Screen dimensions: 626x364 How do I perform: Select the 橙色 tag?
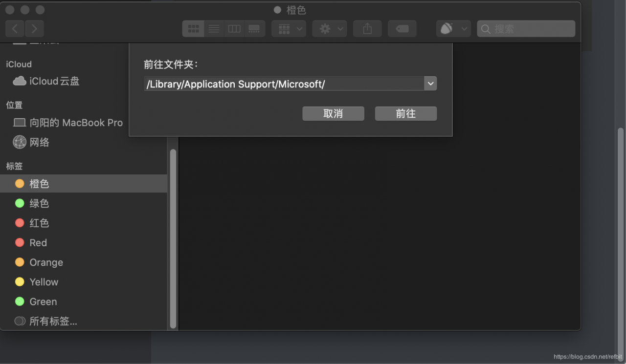click(84, 184)
